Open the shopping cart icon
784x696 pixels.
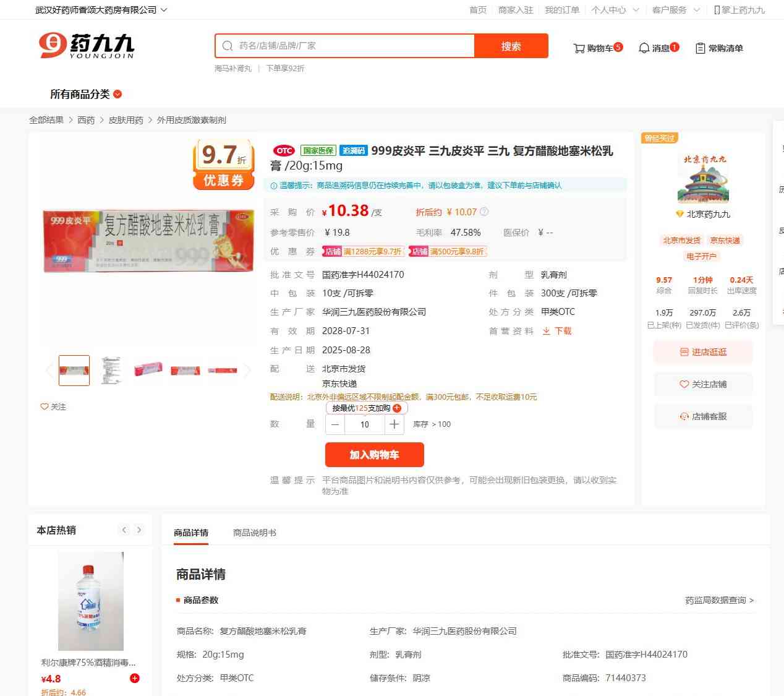[x=579, y=48]
